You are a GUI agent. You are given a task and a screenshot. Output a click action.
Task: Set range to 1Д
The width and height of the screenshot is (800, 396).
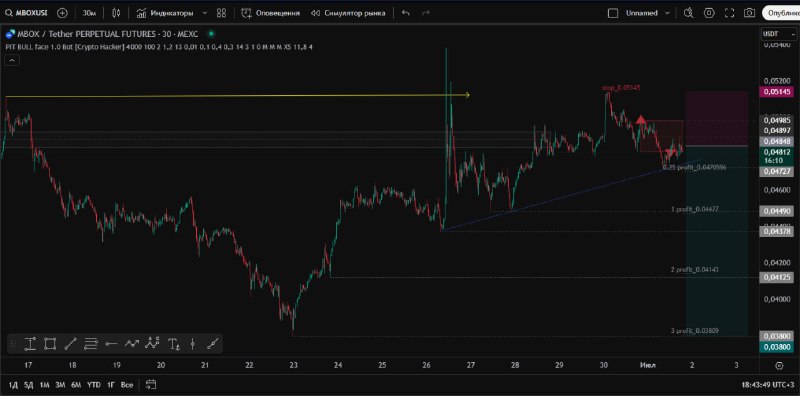click(14, 385)
